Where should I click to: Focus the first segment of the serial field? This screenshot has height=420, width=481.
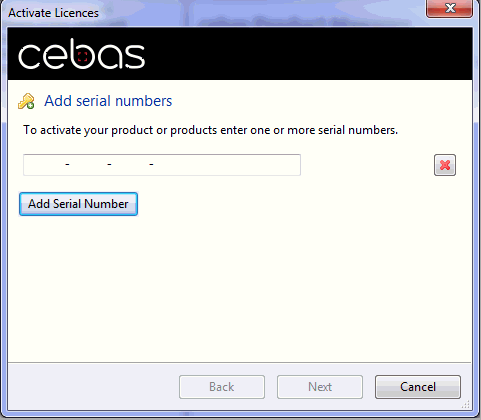click(45, 165)
